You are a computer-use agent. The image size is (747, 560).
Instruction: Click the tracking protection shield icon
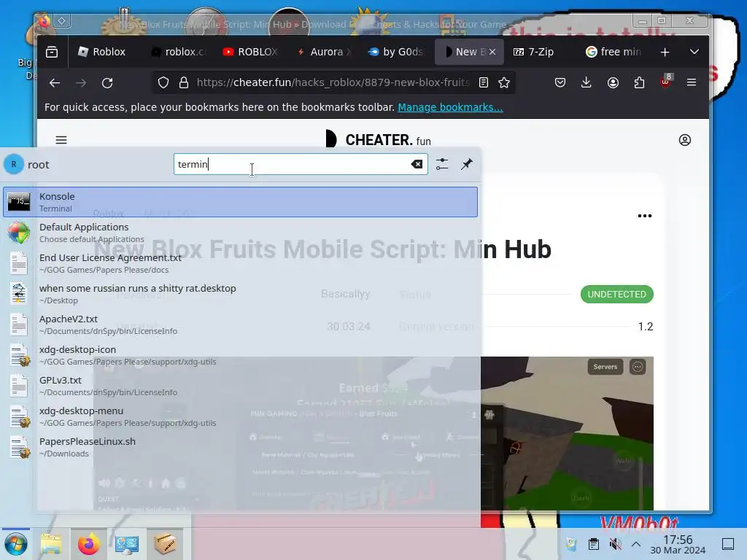point(163,83)
